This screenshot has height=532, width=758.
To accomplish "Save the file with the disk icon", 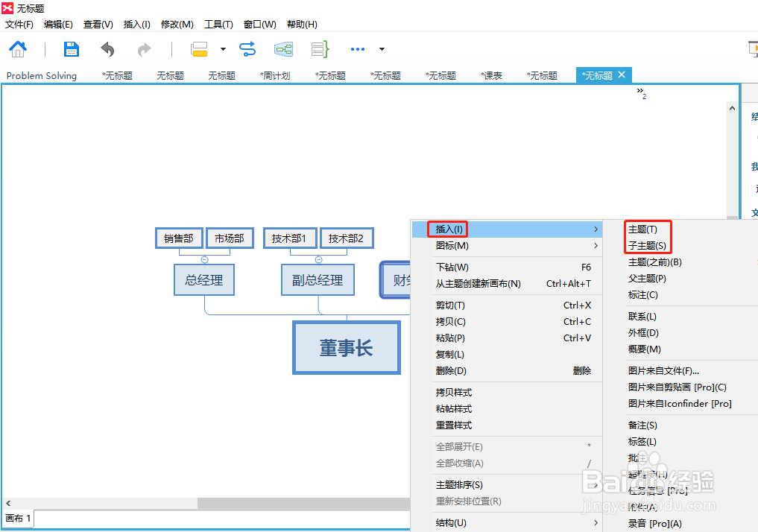I will [x=71, y=48].
